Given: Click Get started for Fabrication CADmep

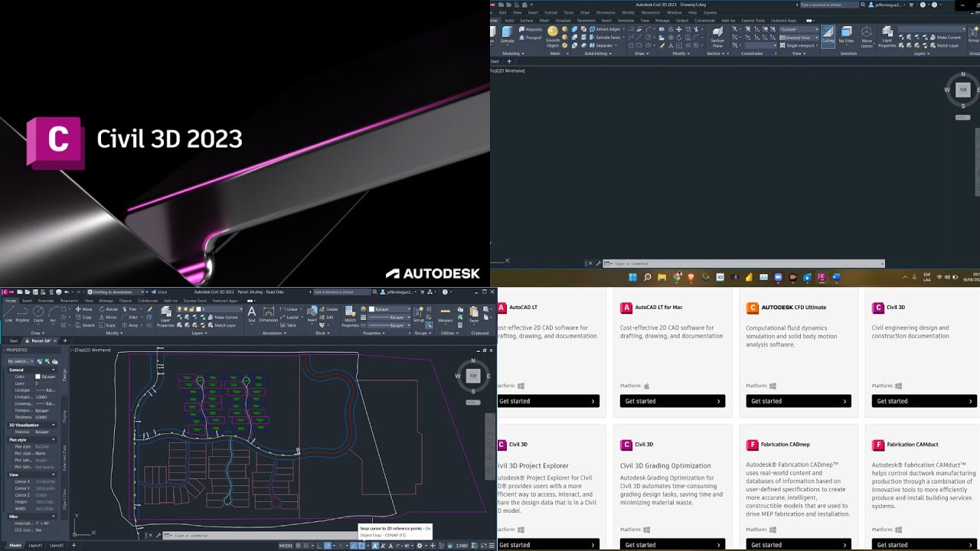Looking at the screenshot, I should (x=799, y=545).
